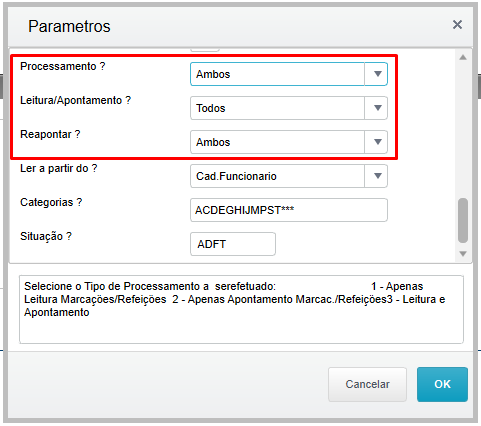Click the vertical scrollbar thumb
This screenshot has width=481, height=426.
[x=463, y=220]
